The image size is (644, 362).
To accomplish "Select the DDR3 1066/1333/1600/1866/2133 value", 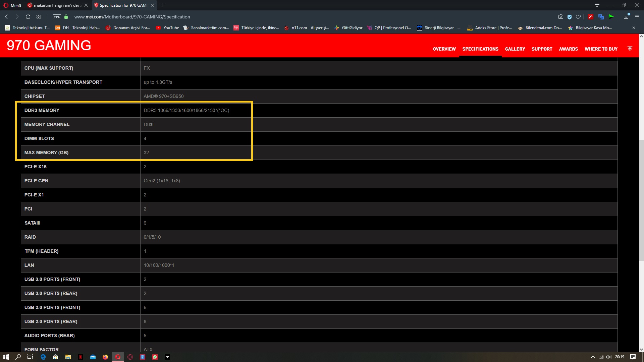I will click(x=186, y=110).
